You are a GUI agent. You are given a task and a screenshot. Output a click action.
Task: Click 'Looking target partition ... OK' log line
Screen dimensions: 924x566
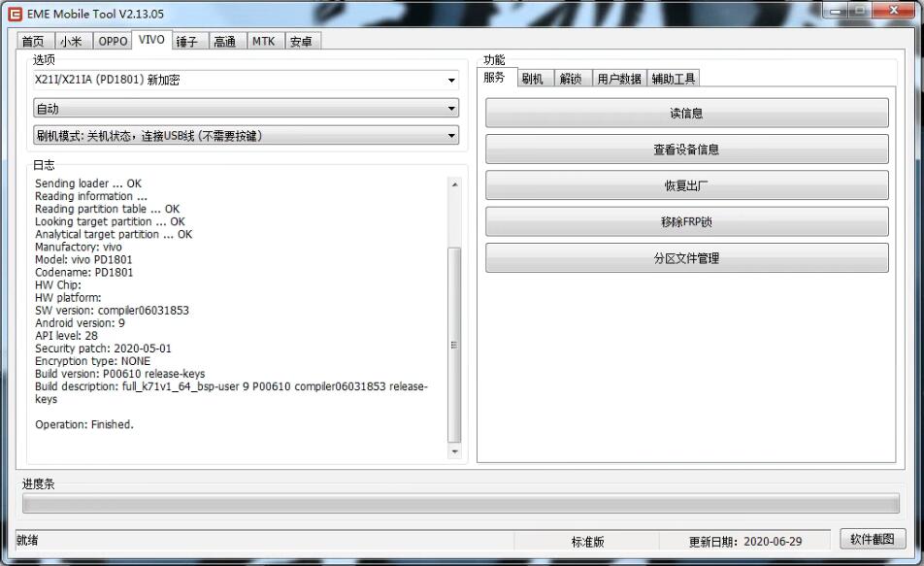tap(110, 221)
